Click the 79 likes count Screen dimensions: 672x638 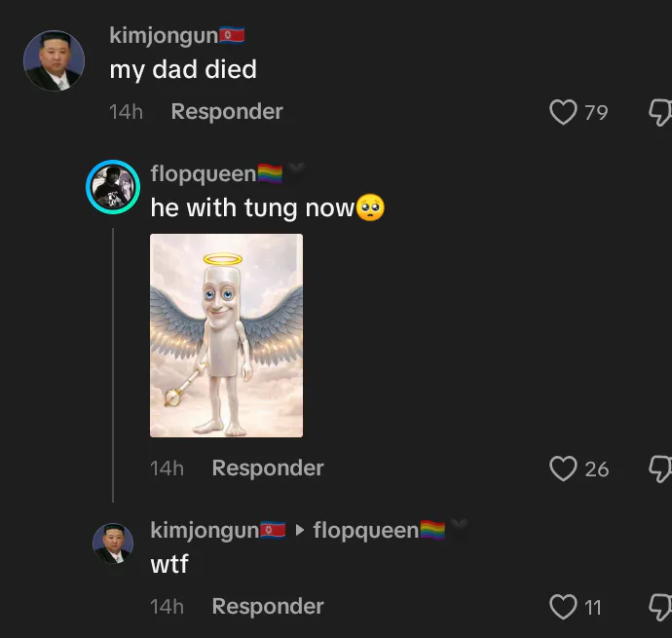pos(596,113)
